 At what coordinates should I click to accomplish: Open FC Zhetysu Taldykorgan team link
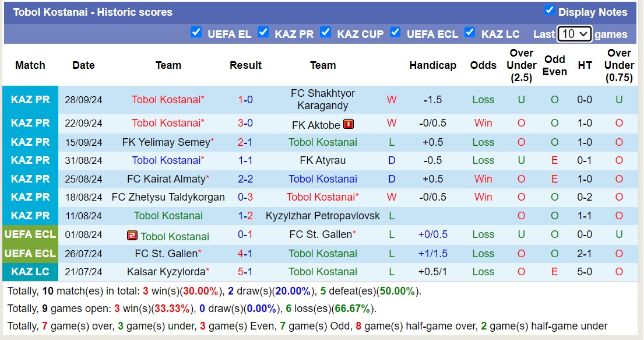point(168,197)
